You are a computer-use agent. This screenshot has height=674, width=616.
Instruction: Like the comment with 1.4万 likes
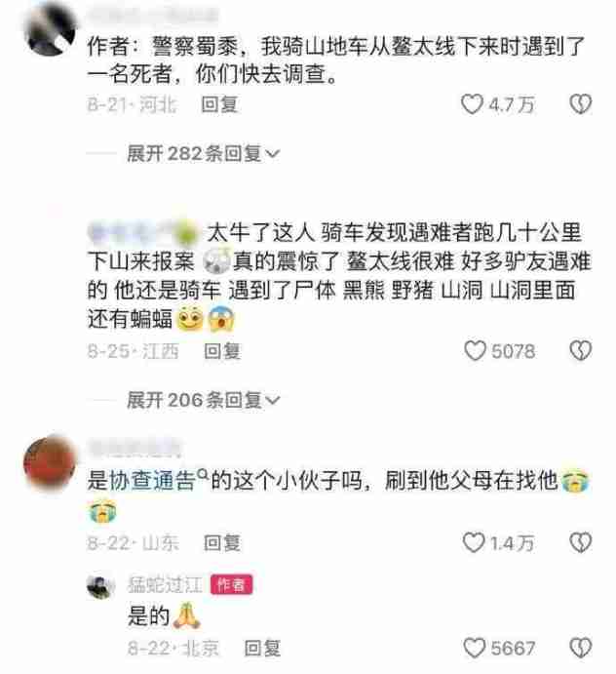(x=474, y=542)
